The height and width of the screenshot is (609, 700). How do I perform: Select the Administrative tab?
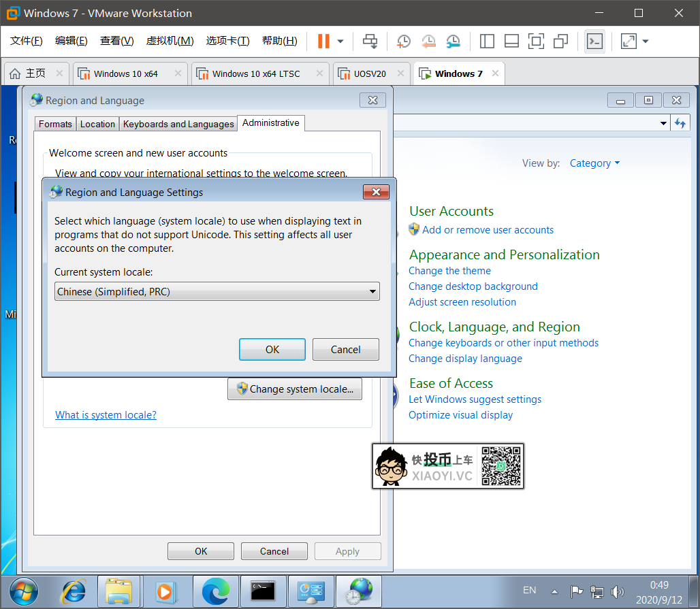pos(271,123)
